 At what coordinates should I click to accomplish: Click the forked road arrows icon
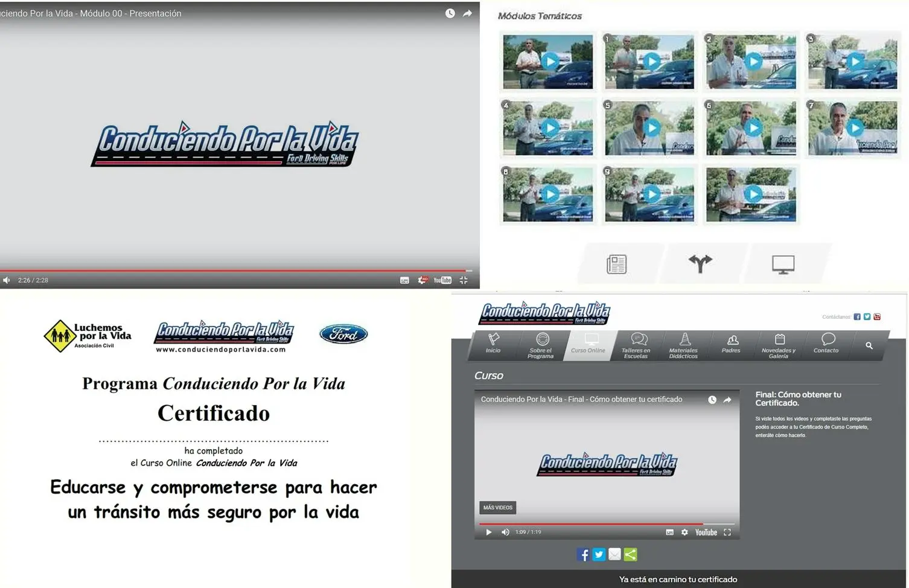[700, 263]
